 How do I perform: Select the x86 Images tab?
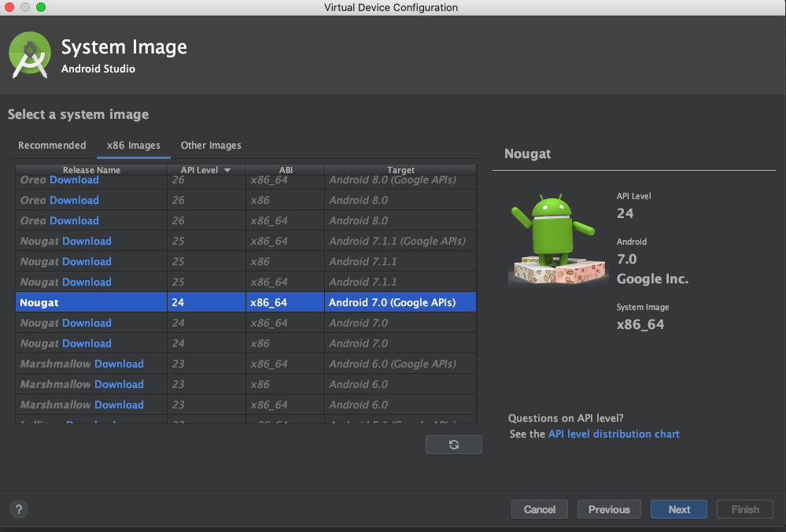tap(133, 146)
